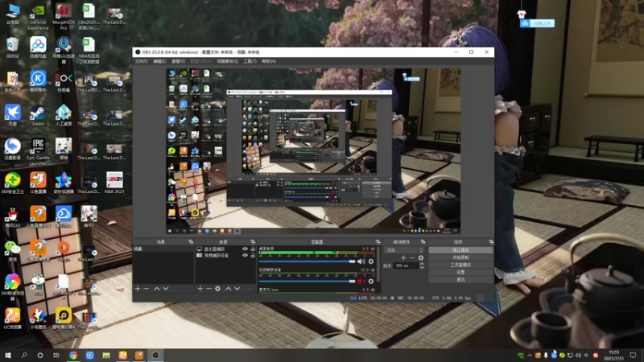Select the scene entry in scenes list
644x362 pixels.
pyautogui.click(x=163, y=249)
